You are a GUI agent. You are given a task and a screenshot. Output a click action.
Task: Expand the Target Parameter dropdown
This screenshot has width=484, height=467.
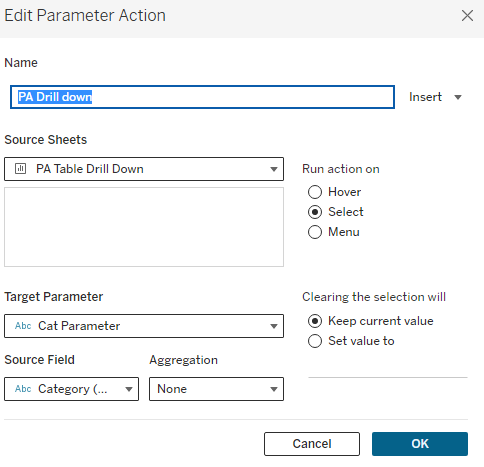tap(144, 326)
